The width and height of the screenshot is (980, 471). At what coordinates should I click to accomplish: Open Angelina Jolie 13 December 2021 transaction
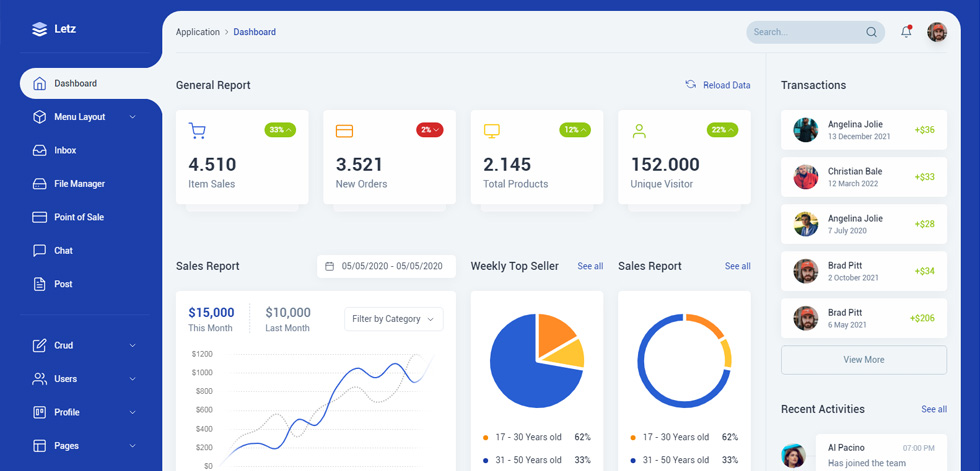coord(864,130)
